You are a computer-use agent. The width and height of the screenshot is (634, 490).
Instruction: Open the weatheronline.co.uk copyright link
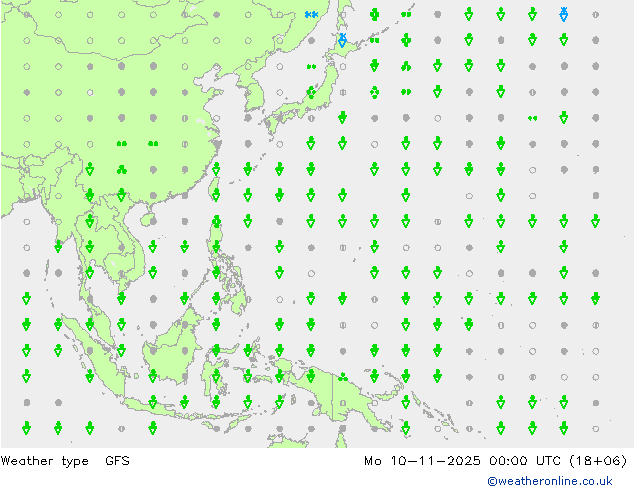tap(550, 481)
